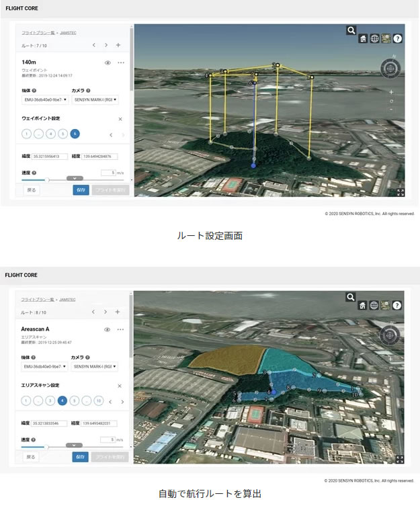The height and width of the screenshot is (510, 420).
Task: Click the 速度 slider handle in Areascan A panel
Action: click(46, 447)
